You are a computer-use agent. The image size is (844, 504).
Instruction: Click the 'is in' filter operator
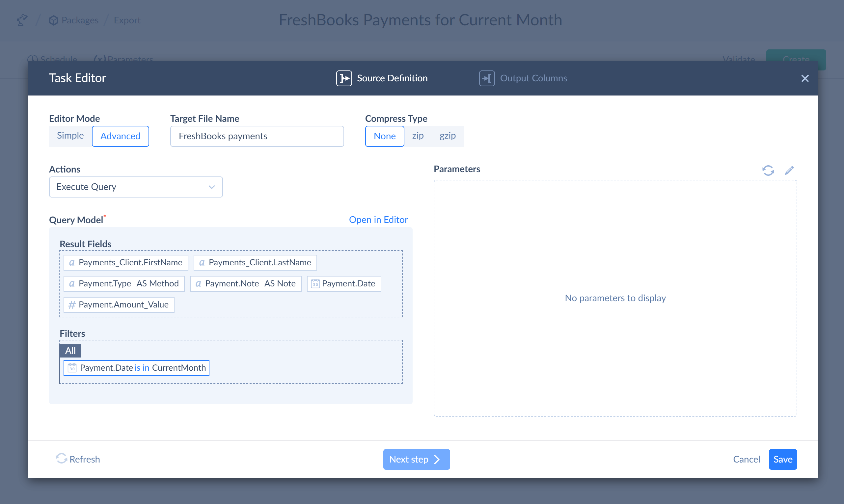[x=142, y=368]
